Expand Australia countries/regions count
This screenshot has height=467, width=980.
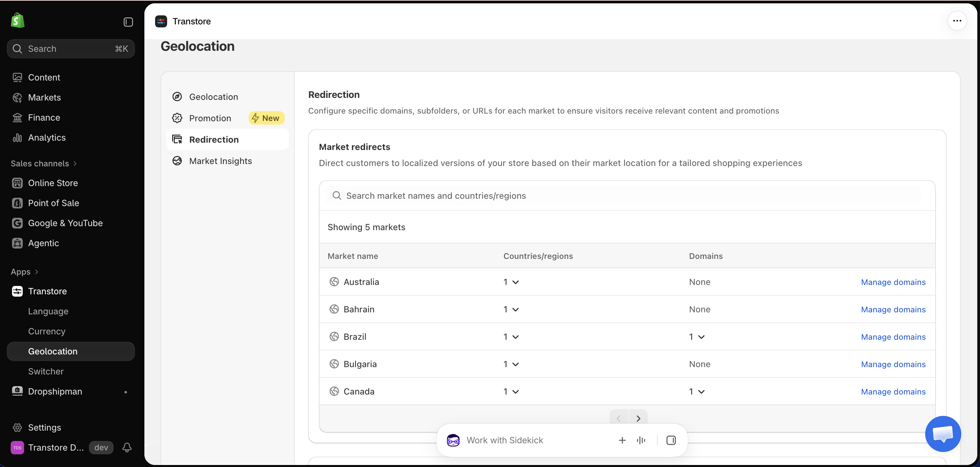pyautogui.click(x=511, y=282)
